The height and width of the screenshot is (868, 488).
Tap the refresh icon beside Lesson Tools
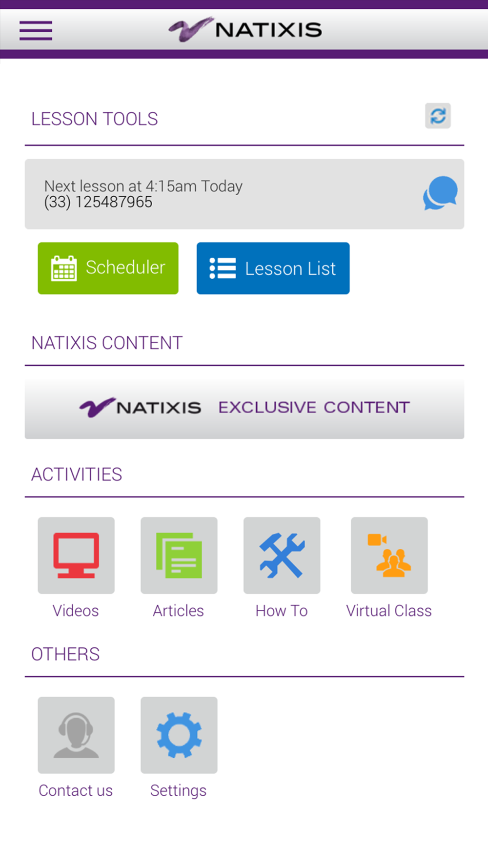tap(438, 116)
